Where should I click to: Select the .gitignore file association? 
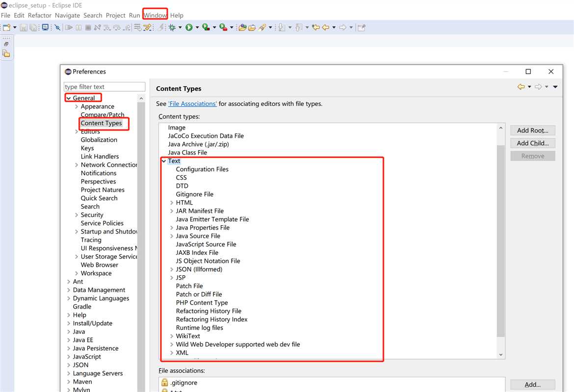click(x=184, y=383)
